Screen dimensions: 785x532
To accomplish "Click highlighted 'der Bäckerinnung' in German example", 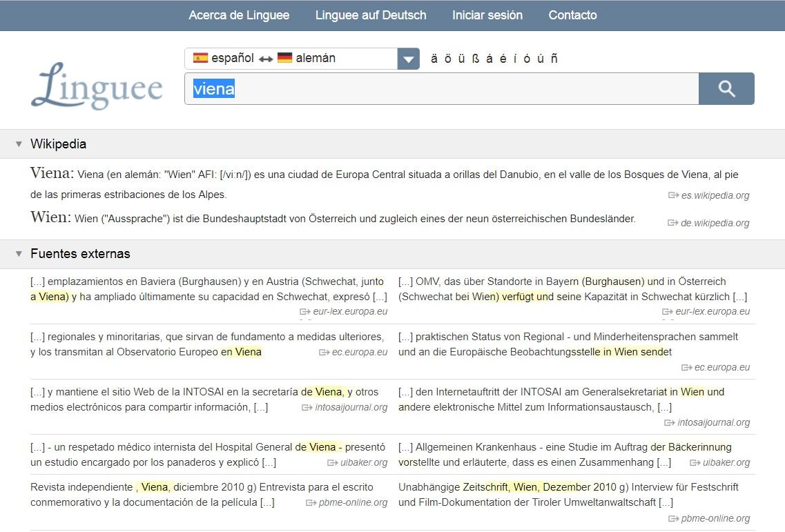I will [691, 447].
